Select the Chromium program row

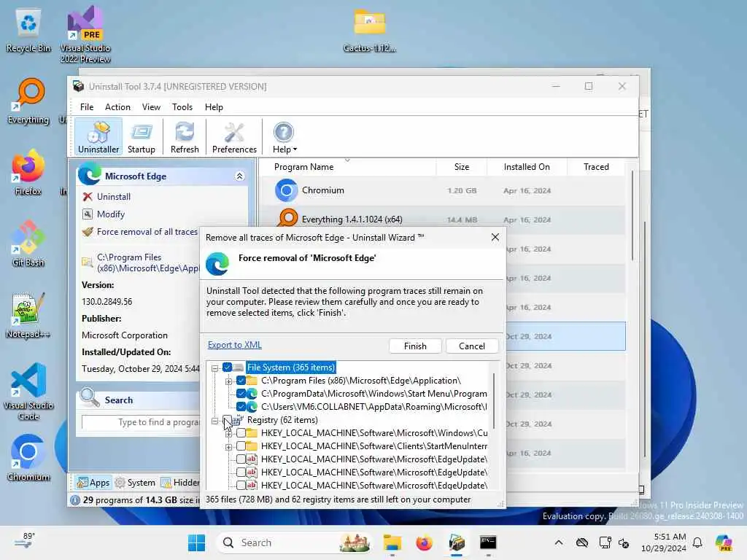pos(442,190)
